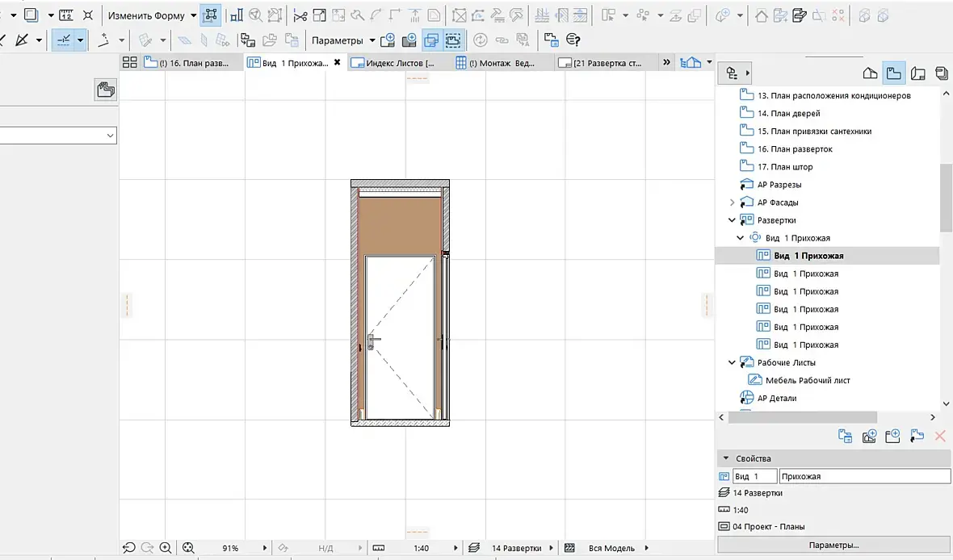Expand the АР Фасады folder
Screen dimensions: 953x560
[733, 203]
